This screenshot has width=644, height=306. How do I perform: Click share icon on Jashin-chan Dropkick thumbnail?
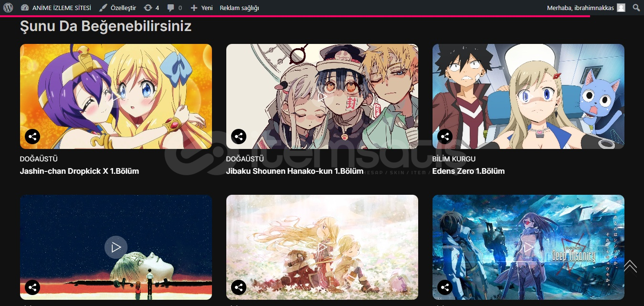[32, 137]
